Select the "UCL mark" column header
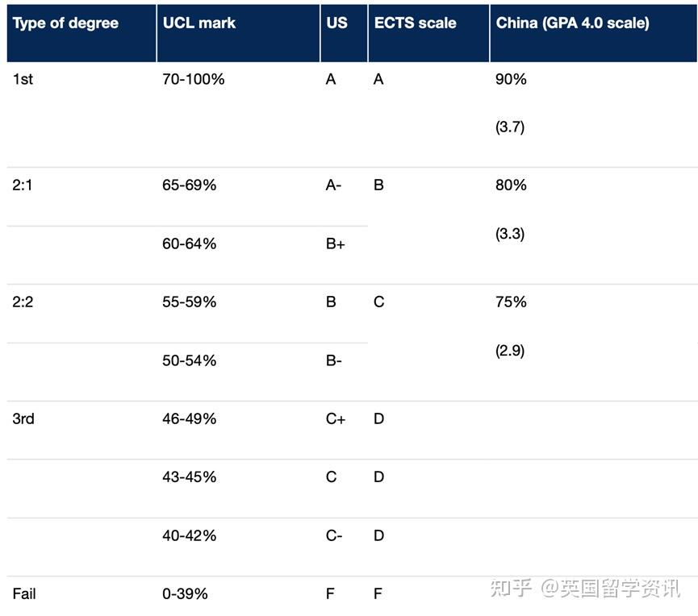This screenshot has height=616, width=698. tap(199, 23)
